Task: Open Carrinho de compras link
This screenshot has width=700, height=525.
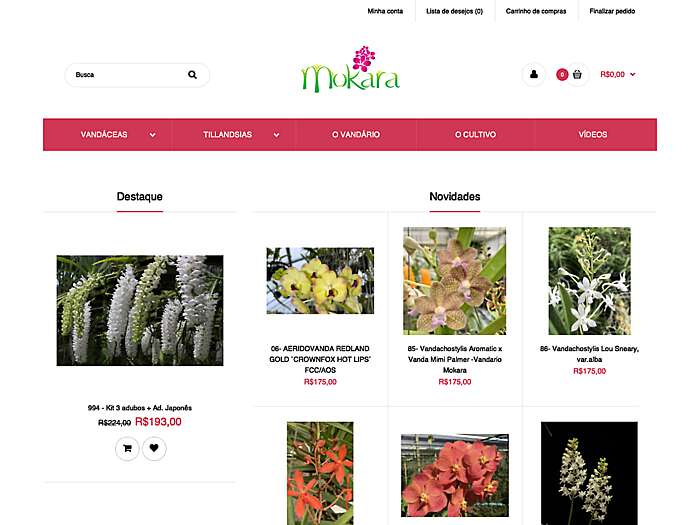Action: [x=536, y=11]
